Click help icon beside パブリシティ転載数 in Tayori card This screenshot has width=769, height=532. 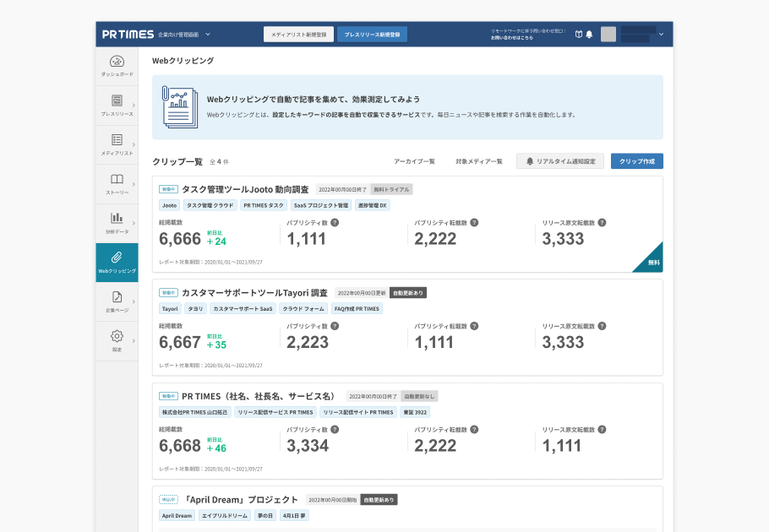(474, 326)
